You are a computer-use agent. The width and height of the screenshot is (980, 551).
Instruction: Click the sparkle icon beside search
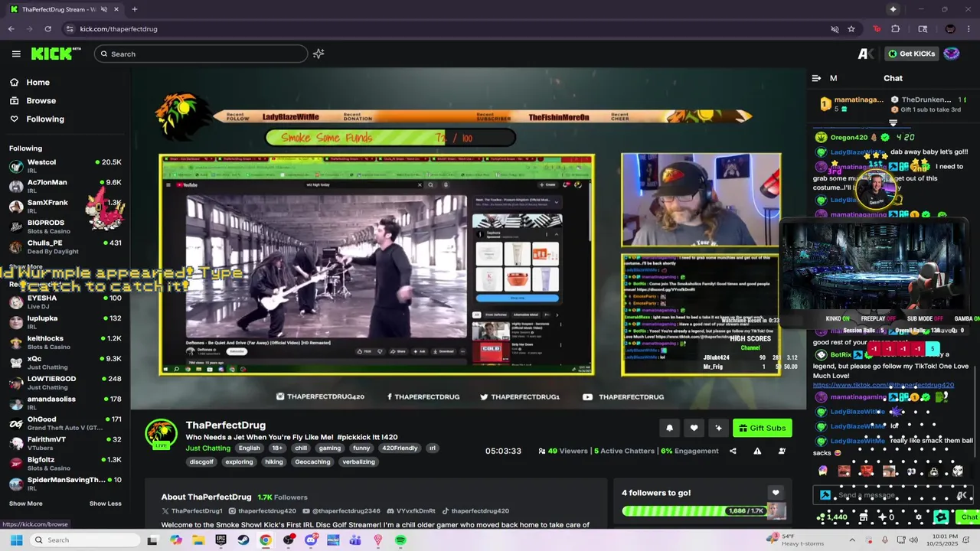tap(318, 54)
